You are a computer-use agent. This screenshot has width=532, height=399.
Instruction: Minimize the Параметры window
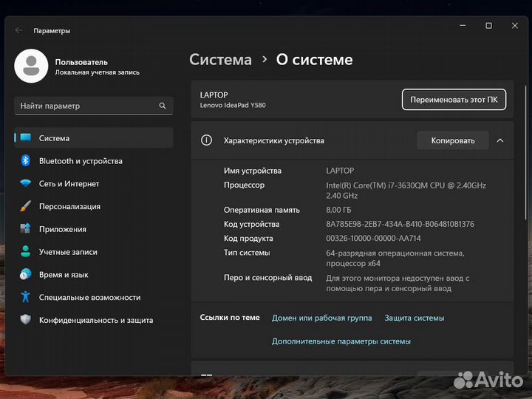point(463,26)
